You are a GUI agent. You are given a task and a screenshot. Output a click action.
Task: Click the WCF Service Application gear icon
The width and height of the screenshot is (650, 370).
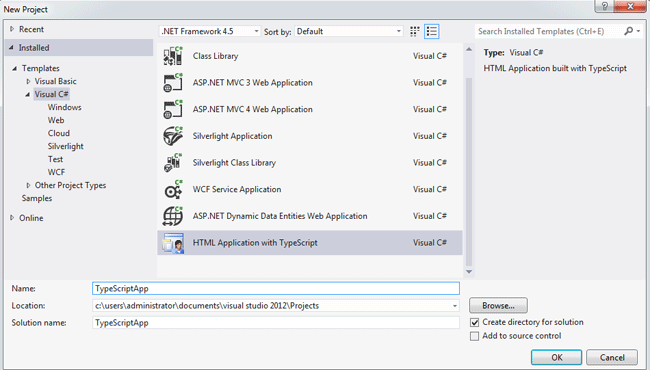(x=173, y=189)
